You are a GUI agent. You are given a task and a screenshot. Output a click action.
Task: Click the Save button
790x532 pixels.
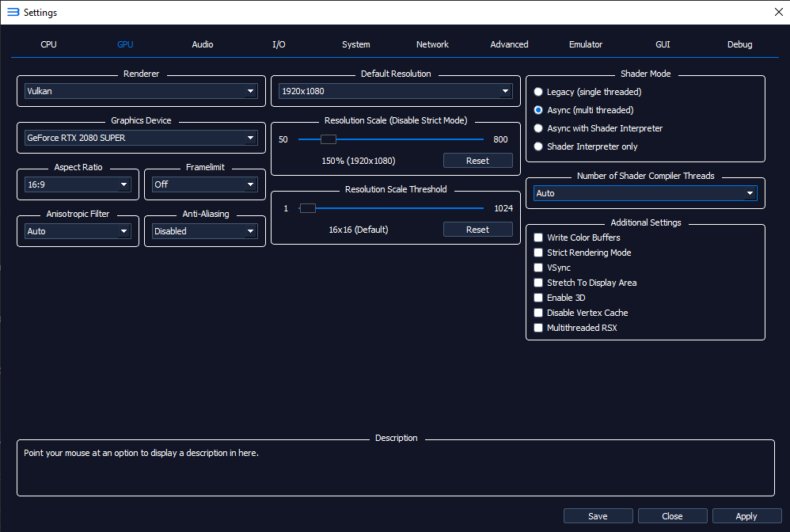[598, 516]
